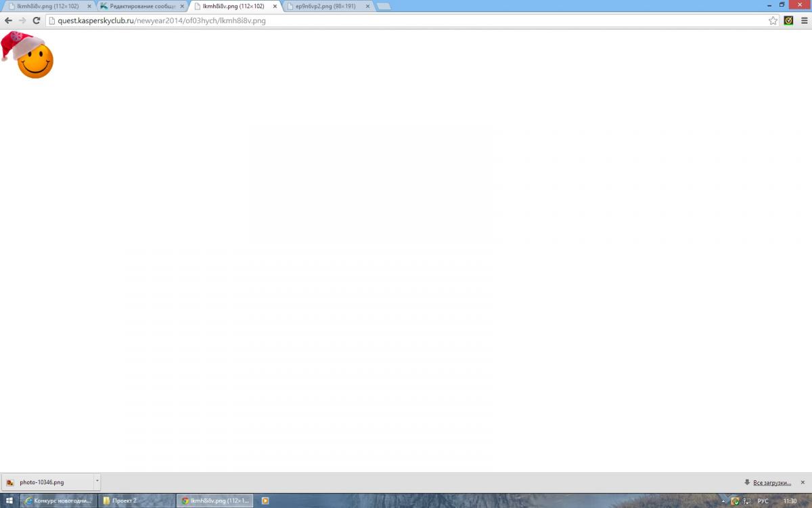Expand photo-10346.png download options arrow
The width and height of the screenshot is (812, 508).
(97, 482)
